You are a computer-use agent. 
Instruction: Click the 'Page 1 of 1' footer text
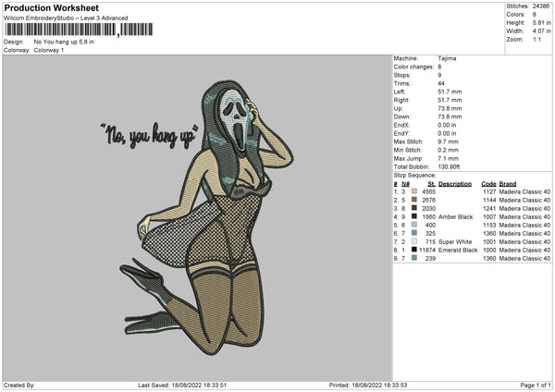pyautogui.click(x=536, y=385)
